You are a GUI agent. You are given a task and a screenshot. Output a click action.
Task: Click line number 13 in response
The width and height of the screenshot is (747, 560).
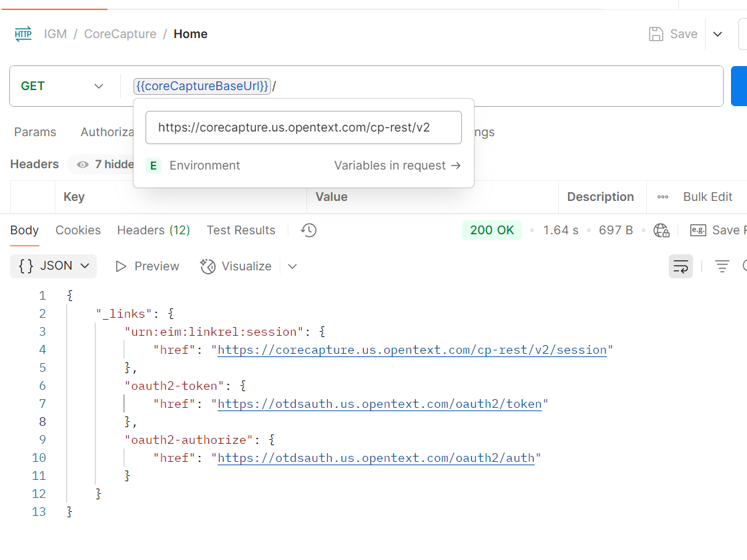39,512
